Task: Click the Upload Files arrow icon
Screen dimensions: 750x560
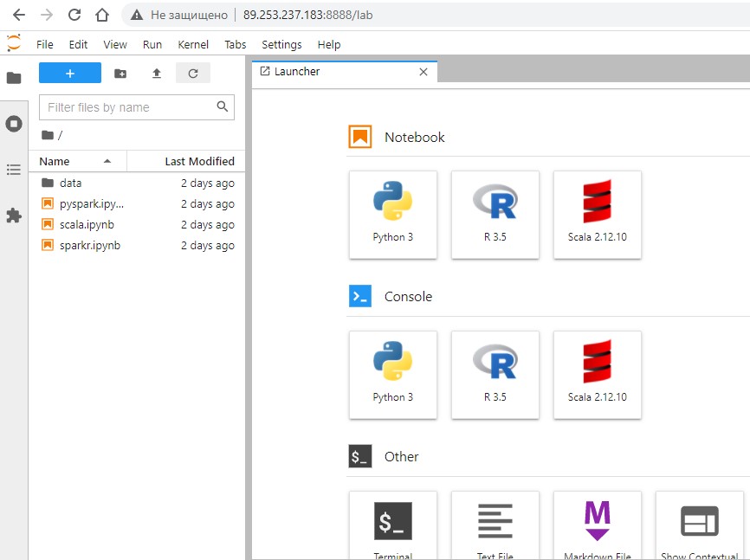Action: coord(157,74)
